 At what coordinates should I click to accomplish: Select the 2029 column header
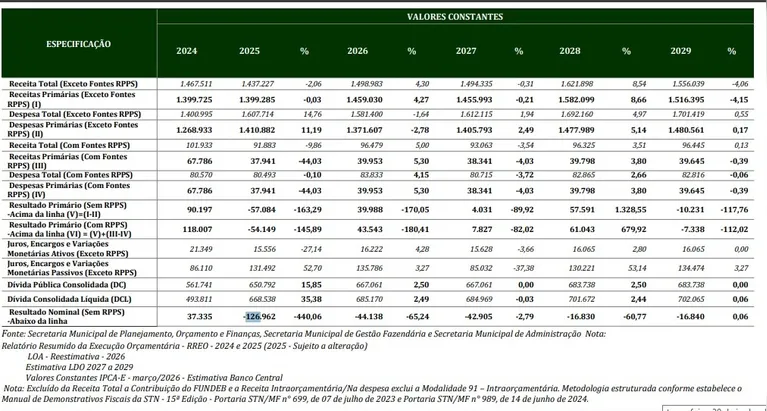click(x=680, y=51)
